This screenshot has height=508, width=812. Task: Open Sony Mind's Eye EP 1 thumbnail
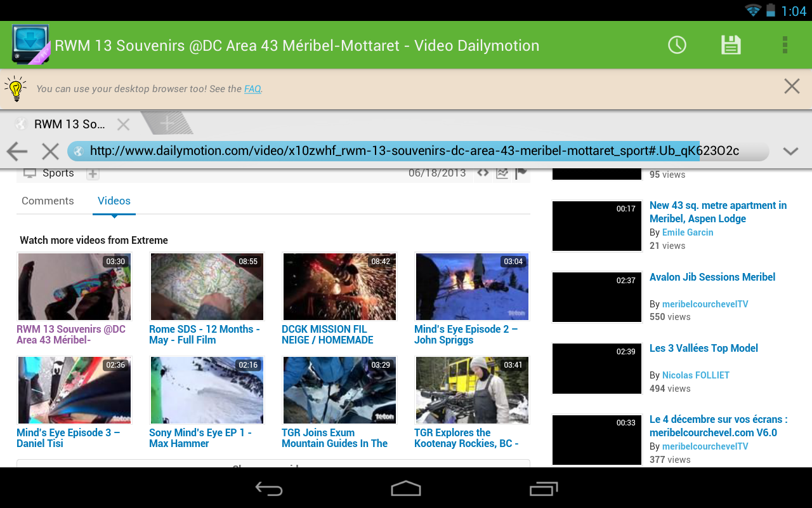point(207,390)
